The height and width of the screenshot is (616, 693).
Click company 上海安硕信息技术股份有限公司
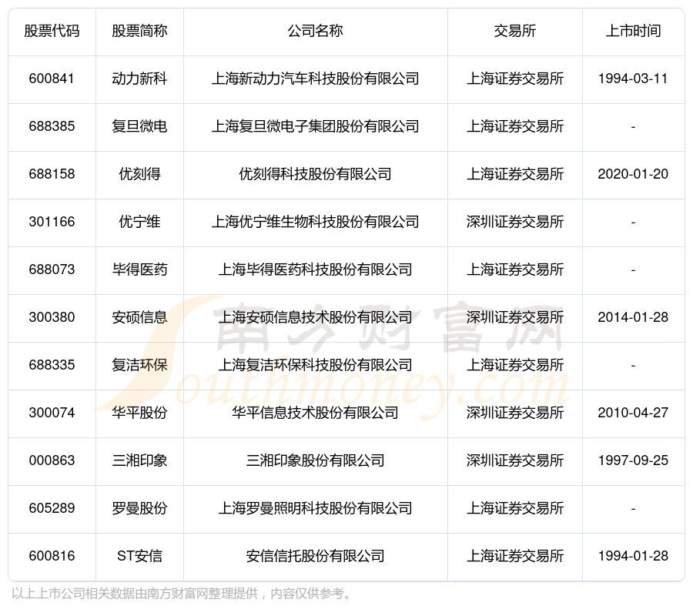click(x=315, y=317)
